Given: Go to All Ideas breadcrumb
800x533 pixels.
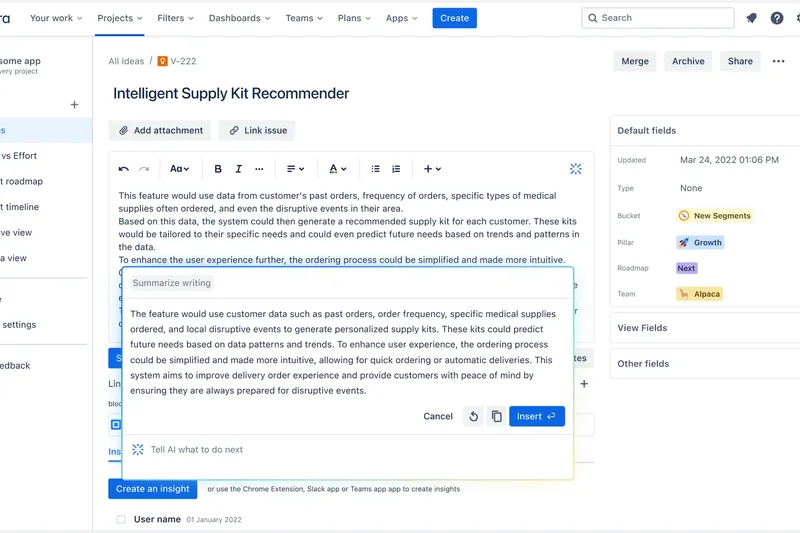Looking at the screenshot, I should [x=126, y=61].
